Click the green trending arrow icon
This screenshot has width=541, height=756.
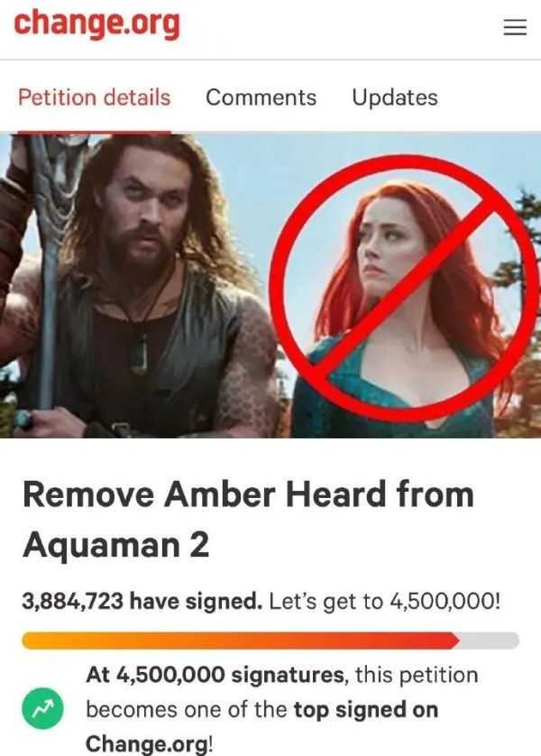click(x=42, y=708)
